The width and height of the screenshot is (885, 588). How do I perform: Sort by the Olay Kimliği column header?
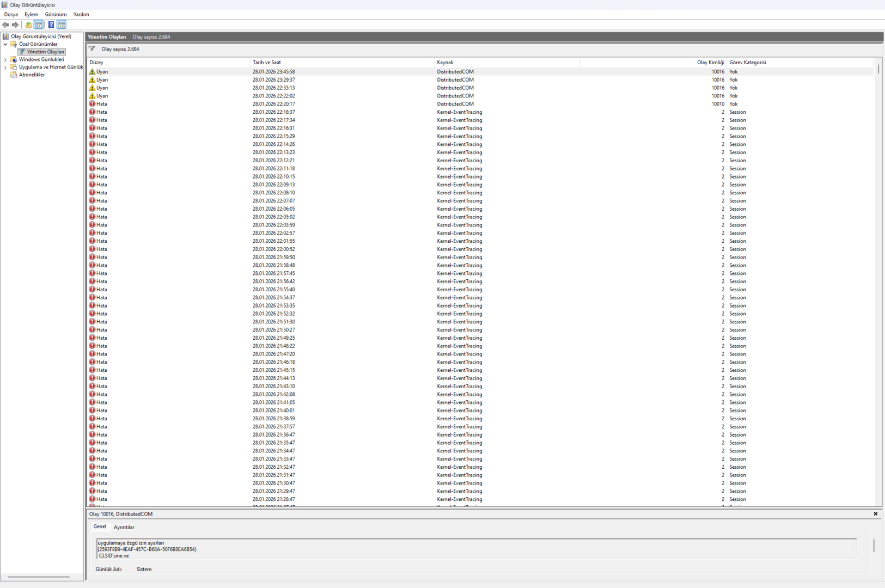coord(654,63)
